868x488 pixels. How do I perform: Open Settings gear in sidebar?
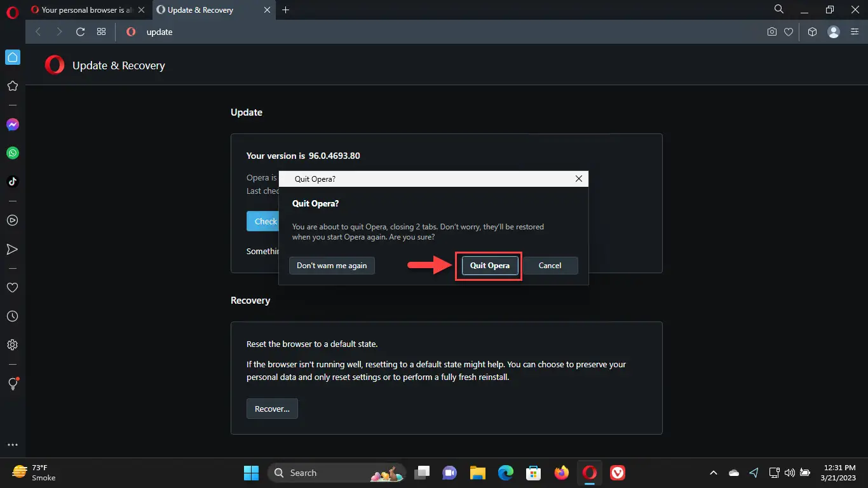[12, 345]
